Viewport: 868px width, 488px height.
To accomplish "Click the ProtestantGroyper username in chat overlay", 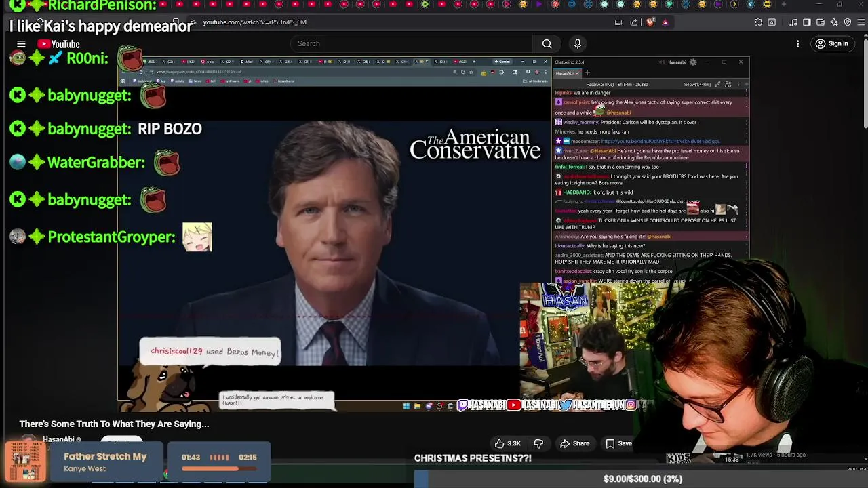I will [x=111, y=237].
